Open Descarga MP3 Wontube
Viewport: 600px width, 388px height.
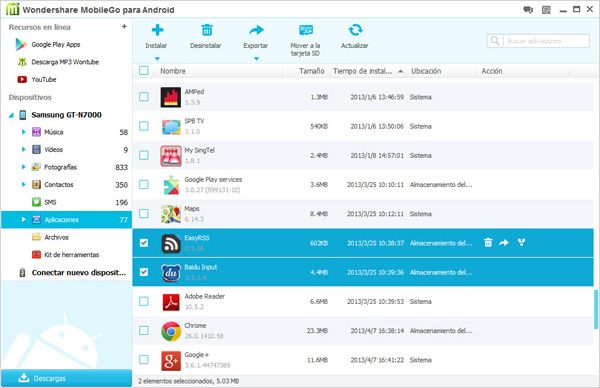pyautogui.click(x=65, y=62)
